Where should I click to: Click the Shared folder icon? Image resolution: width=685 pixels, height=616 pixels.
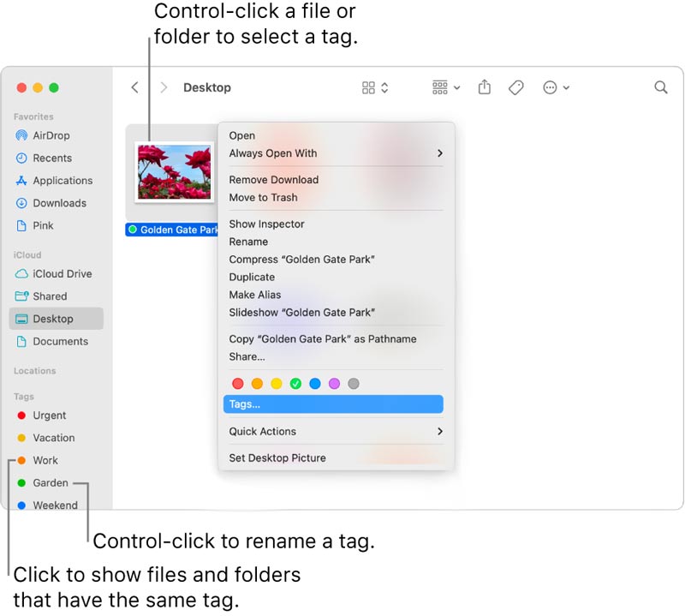tap(21, 296)
